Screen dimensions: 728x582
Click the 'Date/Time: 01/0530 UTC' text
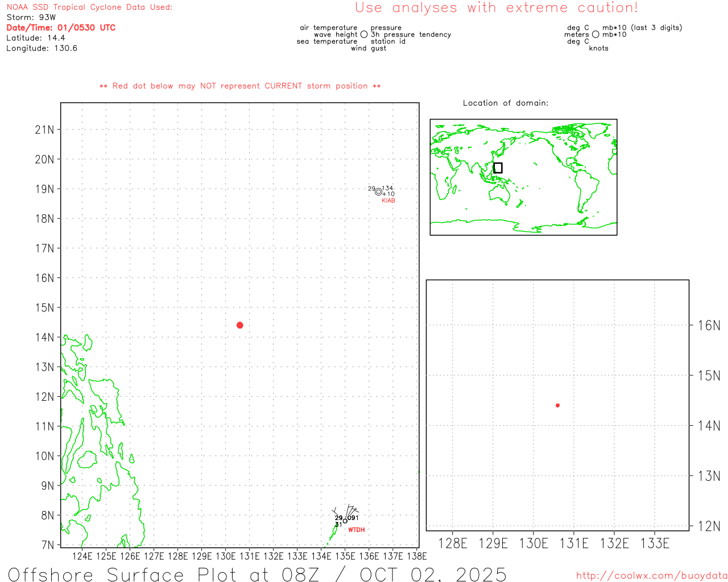click(61, 27)
